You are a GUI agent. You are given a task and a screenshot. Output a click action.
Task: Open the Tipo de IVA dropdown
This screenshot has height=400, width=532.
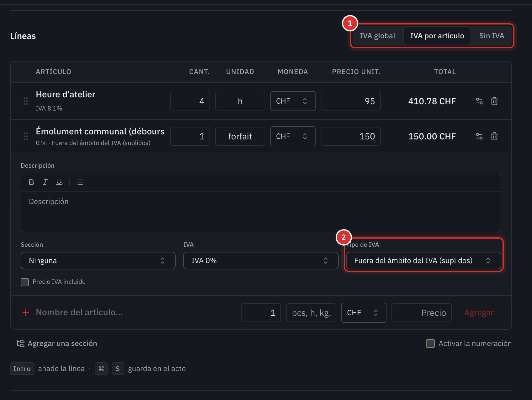click(423, 261)
